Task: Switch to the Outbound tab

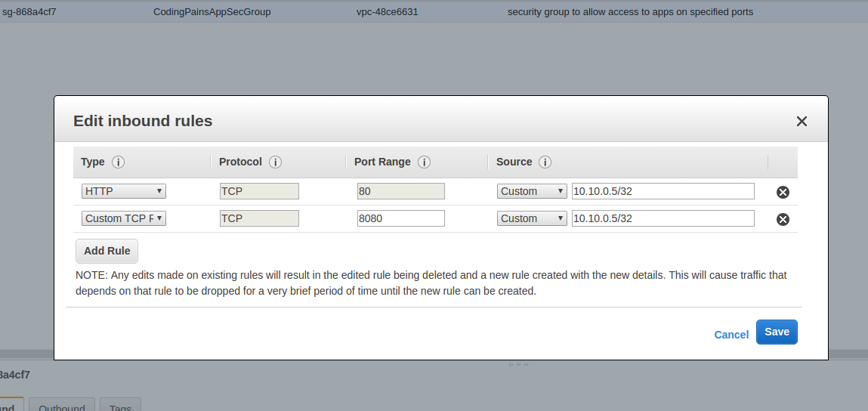Action: [x=62, y=406]
